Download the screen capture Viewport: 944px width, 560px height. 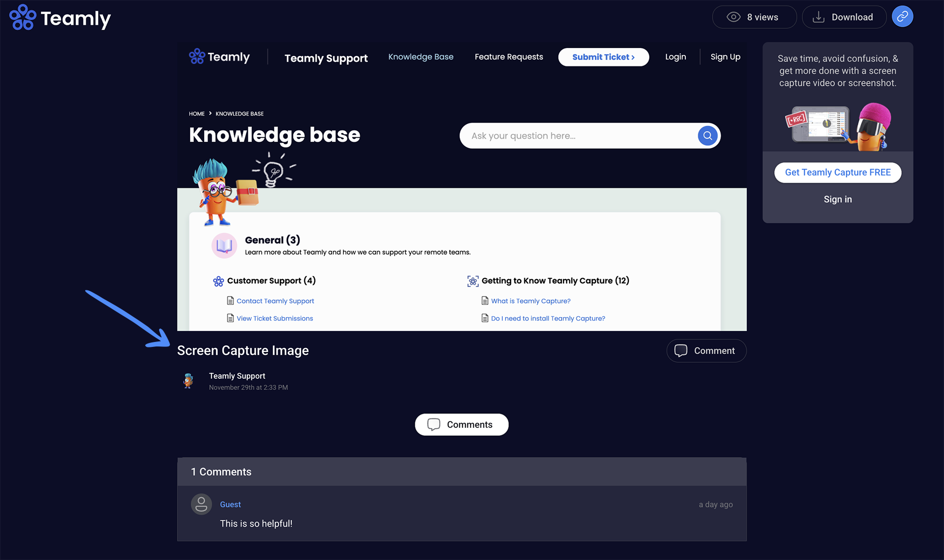[844, 17]
